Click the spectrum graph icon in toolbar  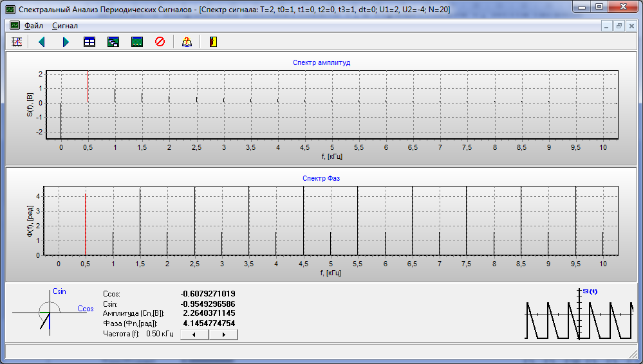coord(17,42)
